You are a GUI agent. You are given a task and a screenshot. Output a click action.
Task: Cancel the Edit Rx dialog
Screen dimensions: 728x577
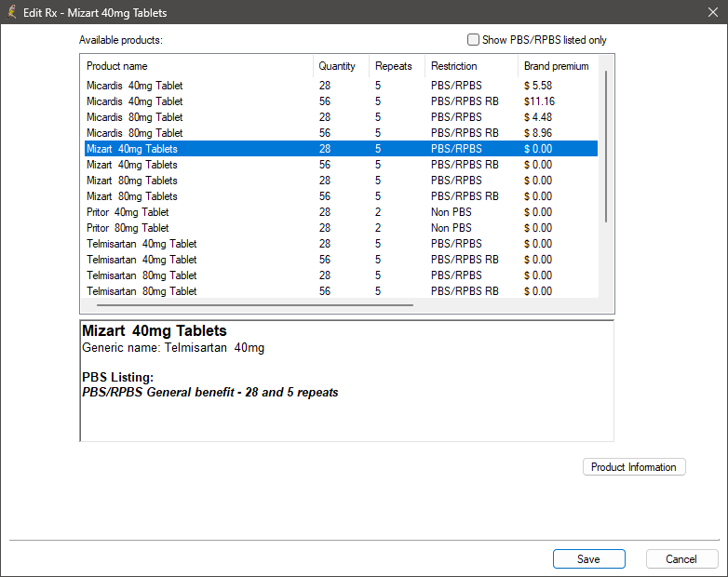[681, 559]
